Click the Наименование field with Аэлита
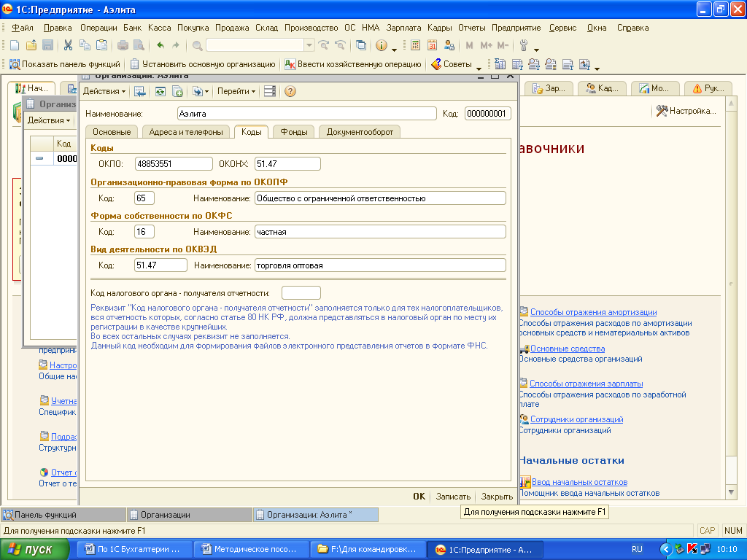The image size is (747, 560). point(307,114)
